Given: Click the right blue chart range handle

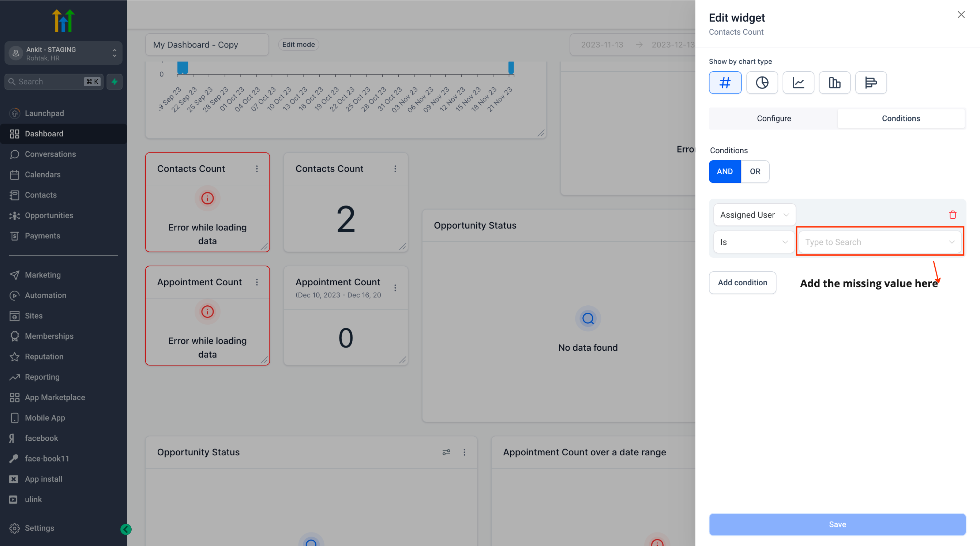Looking at the screenshot, I should [511, 68].
